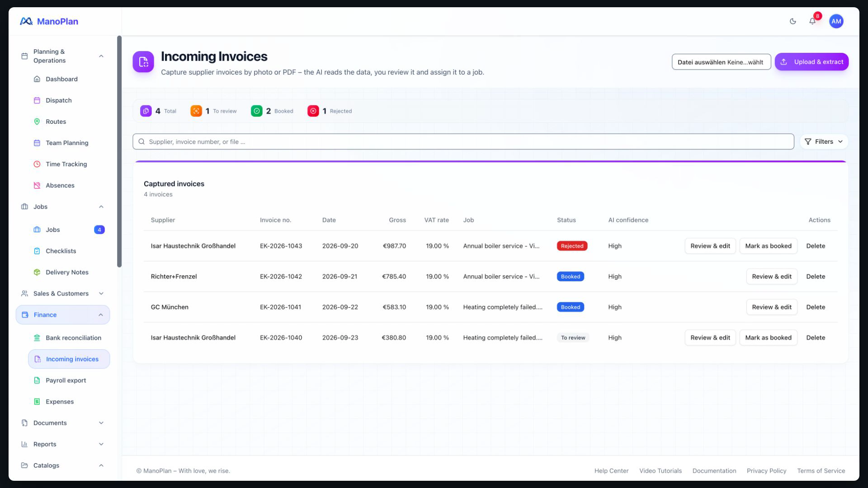Focus the supplier search input field

pos(463,141)
